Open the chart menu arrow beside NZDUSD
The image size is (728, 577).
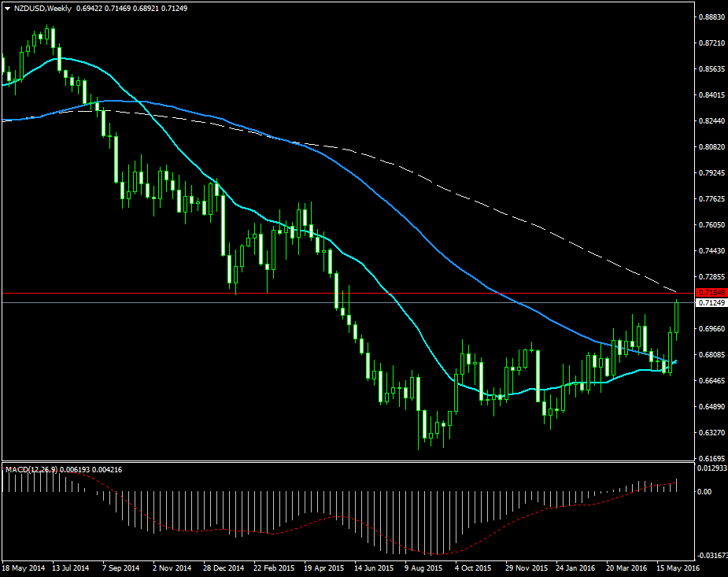point(7,8)
